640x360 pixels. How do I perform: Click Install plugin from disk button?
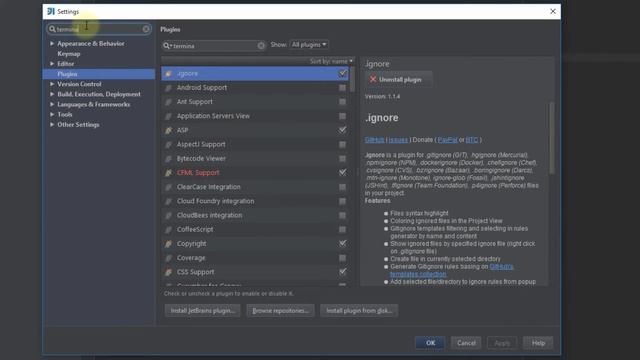(x=359, y=311)
